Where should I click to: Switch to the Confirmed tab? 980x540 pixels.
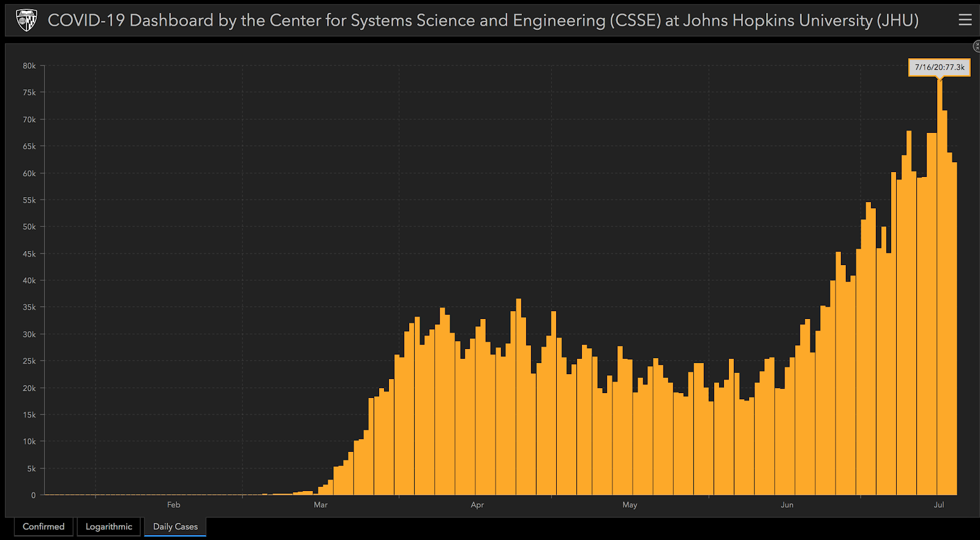coord(43,527)
